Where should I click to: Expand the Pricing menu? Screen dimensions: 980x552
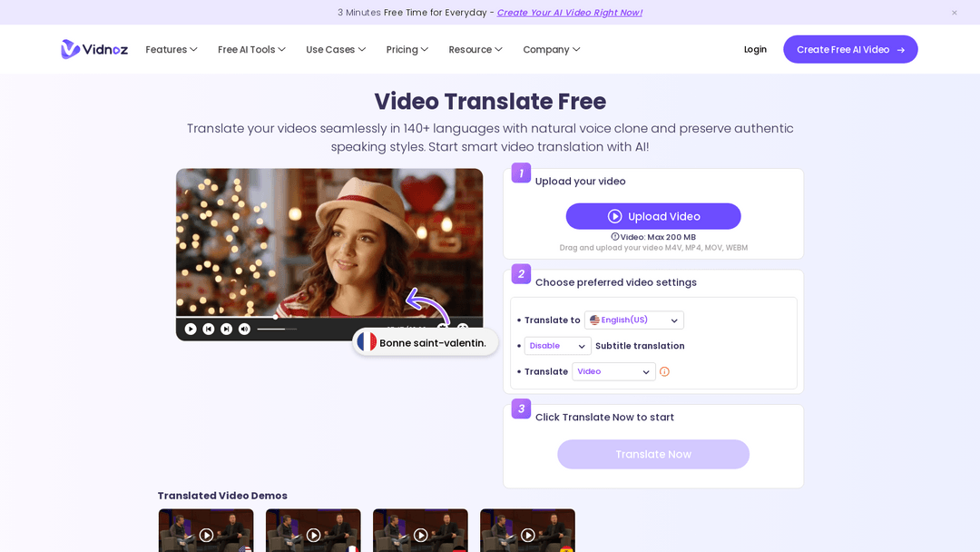[x=407, y=49]
